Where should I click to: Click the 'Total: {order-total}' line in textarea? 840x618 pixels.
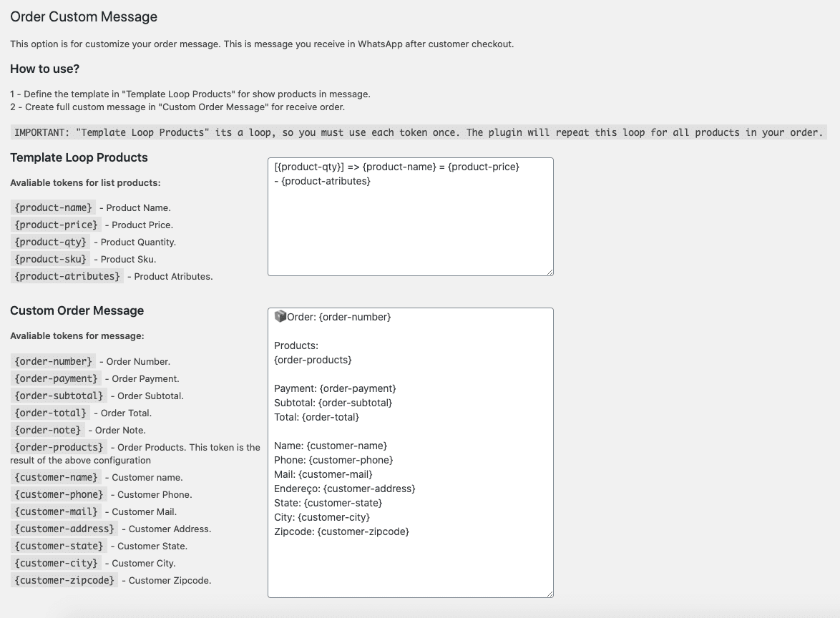(316, 417)
